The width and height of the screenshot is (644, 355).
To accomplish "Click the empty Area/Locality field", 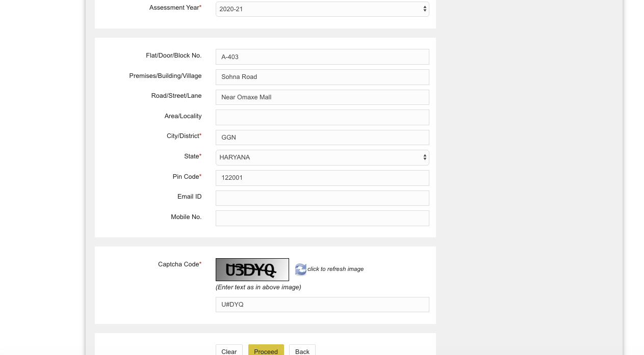I will [x=322, y=117].
